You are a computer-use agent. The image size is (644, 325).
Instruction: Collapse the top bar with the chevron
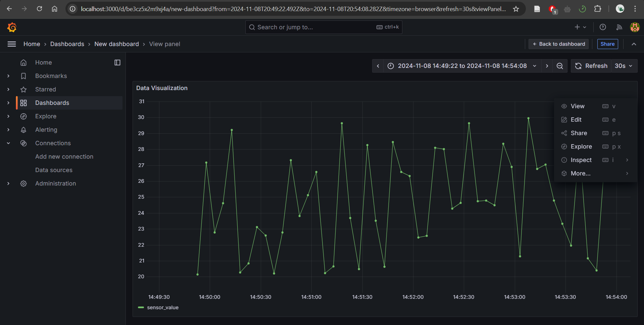[x=634, y=44]
